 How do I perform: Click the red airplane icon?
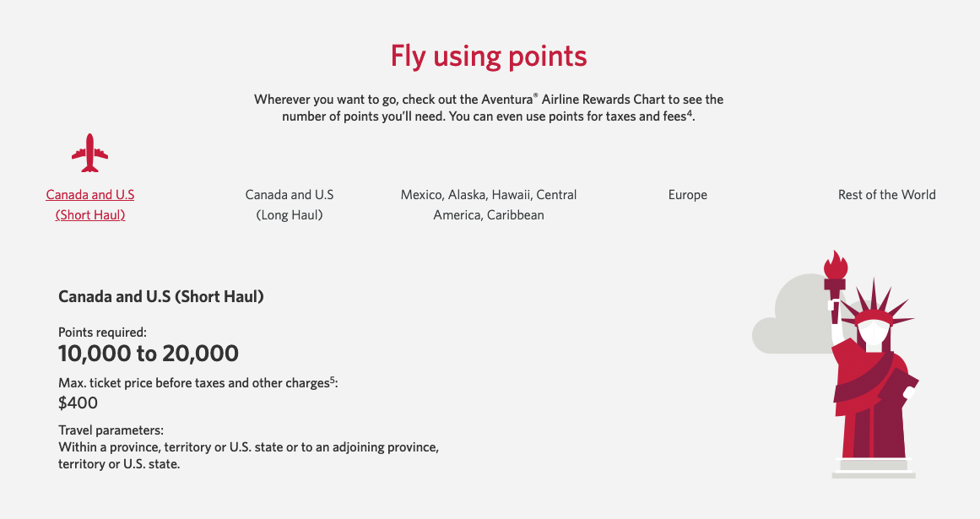tap(89, 154)
